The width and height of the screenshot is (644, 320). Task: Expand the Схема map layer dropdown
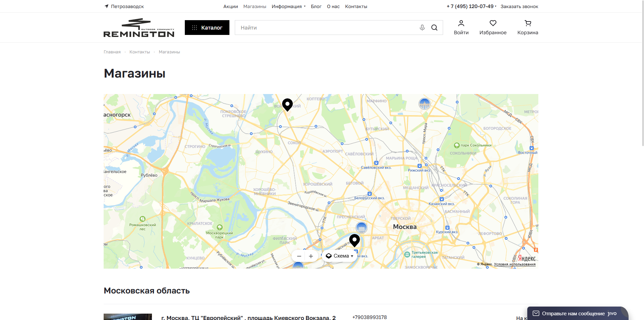(x=340, y=256)
